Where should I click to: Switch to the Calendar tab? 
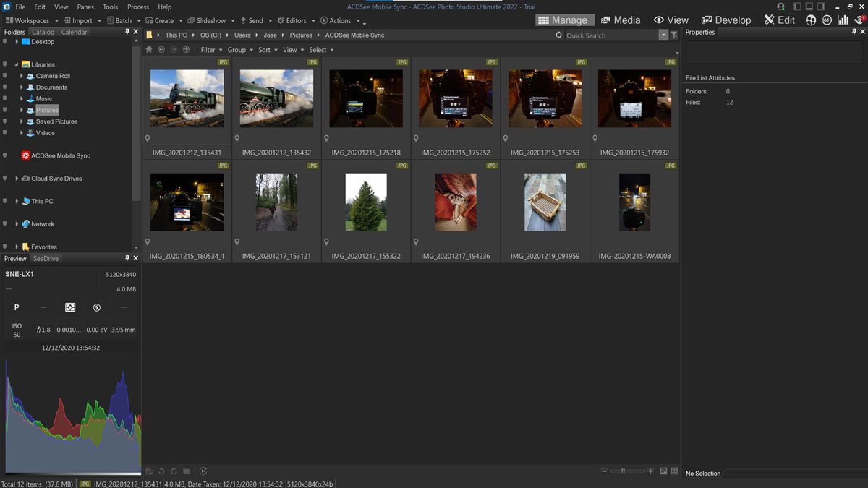point(74,32)
